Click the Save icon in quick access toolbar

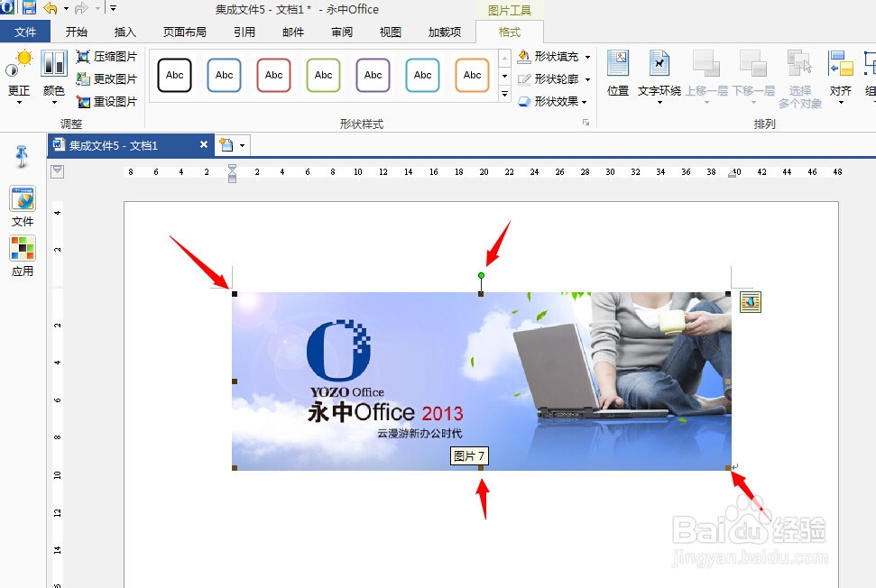(x=28, y=7)
